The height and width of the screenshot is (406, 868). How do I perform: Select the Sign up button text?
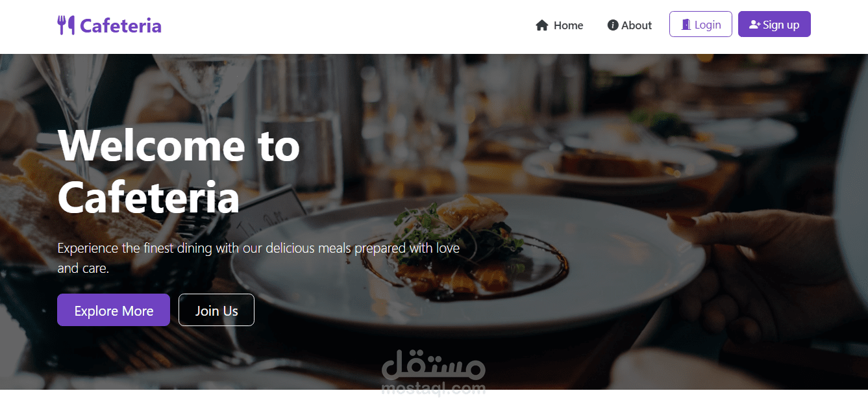pyautogui.click(x=781, y=25)
